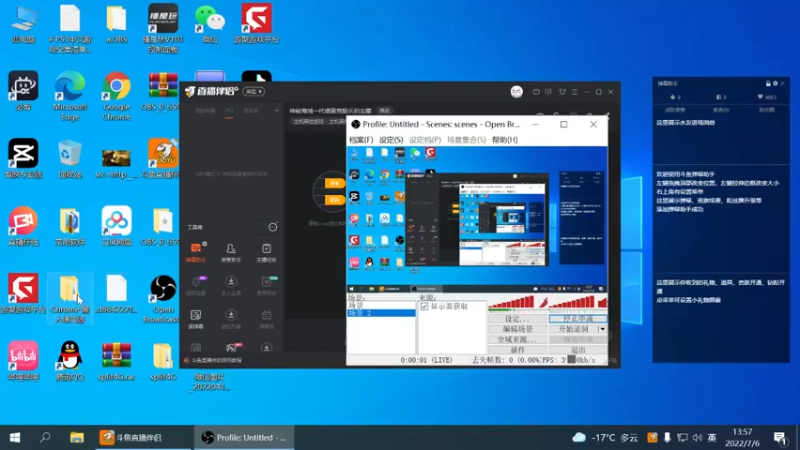Open 此电脑 desktop icon
The width and height of the screenshot is (800, 450).
[x=23, y=25]
